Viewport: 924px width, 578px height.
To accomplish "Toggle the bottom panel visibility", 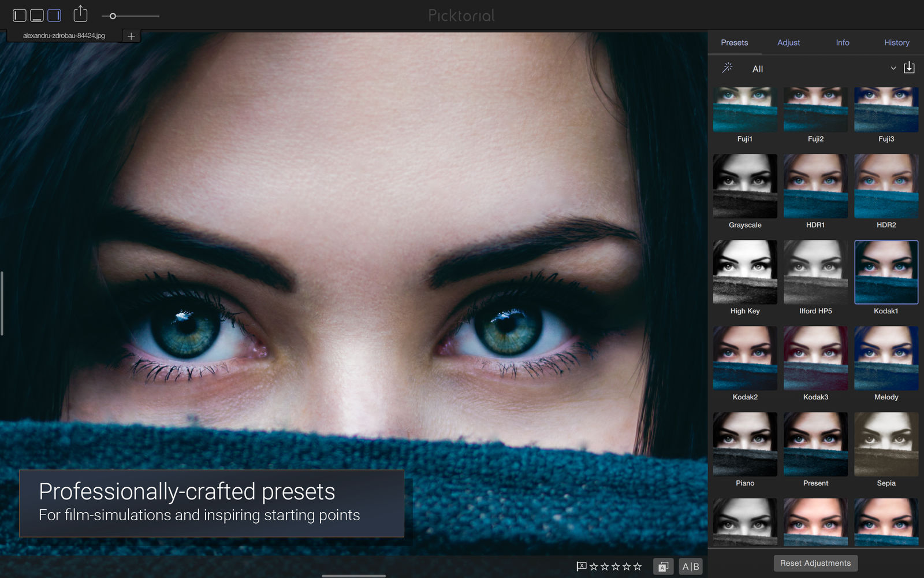I will coord(37,15).
